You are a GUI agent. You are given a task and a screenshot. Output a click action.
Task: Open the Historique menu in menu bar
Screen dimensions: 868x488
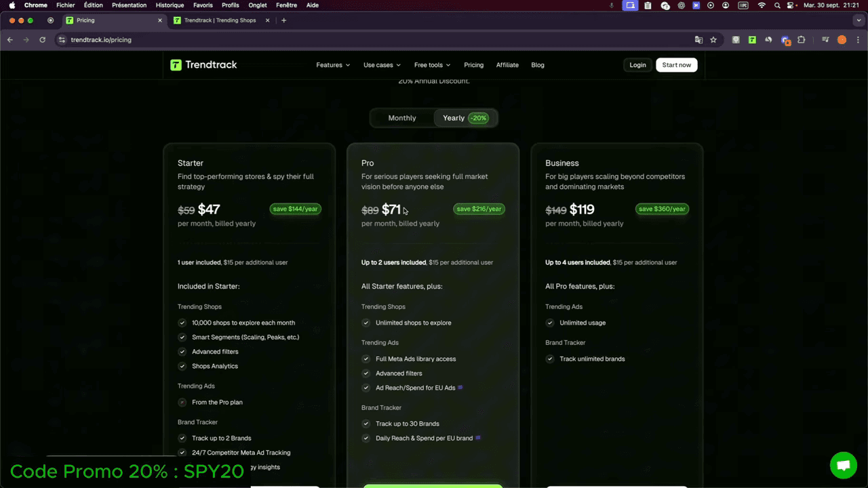click(x=170, y=5)
